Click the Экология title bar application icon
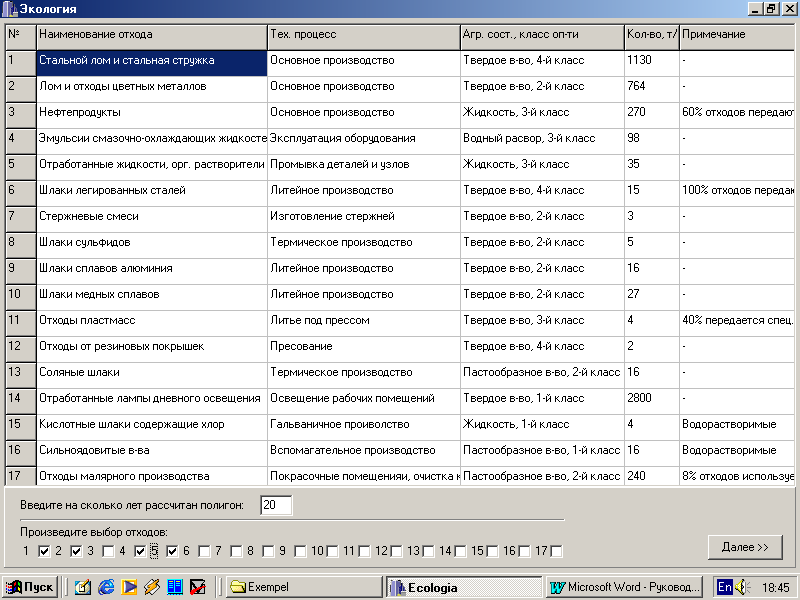The width and height of the screenshot is (800, 600). pos(10,9)
